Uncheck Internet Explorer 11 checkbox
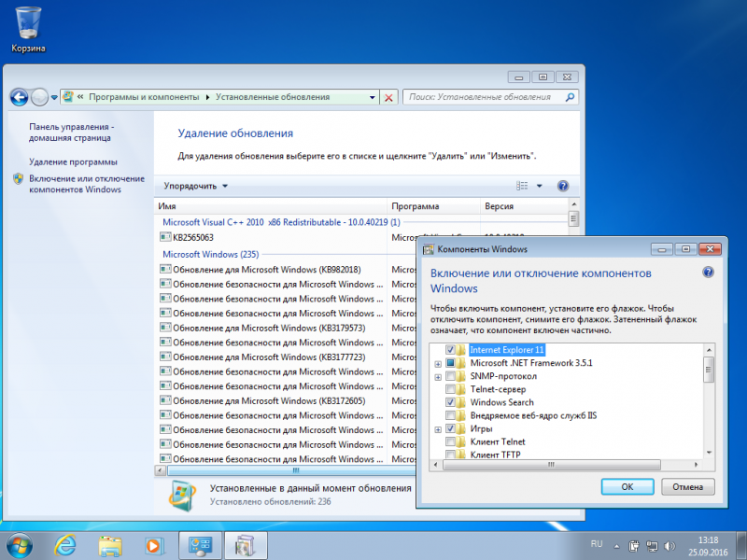The height and width of the screenshot is (560, 747). point(450,350)
